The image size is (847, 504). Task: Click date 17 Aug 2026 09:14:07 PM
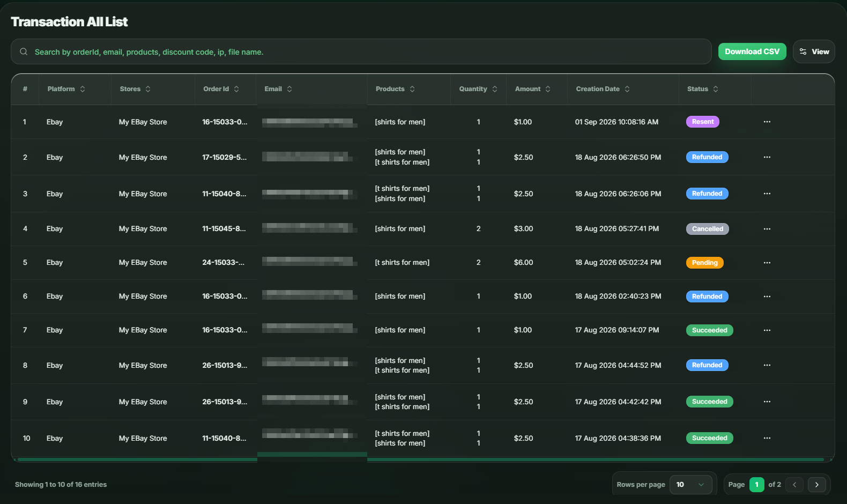[x=617, y=330]
